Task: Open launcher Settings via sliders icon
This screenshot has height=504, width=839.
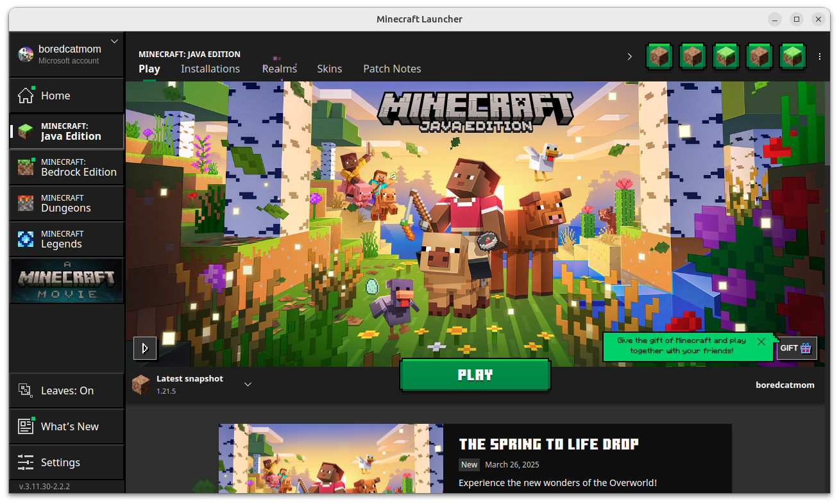Action: [26, 462]
